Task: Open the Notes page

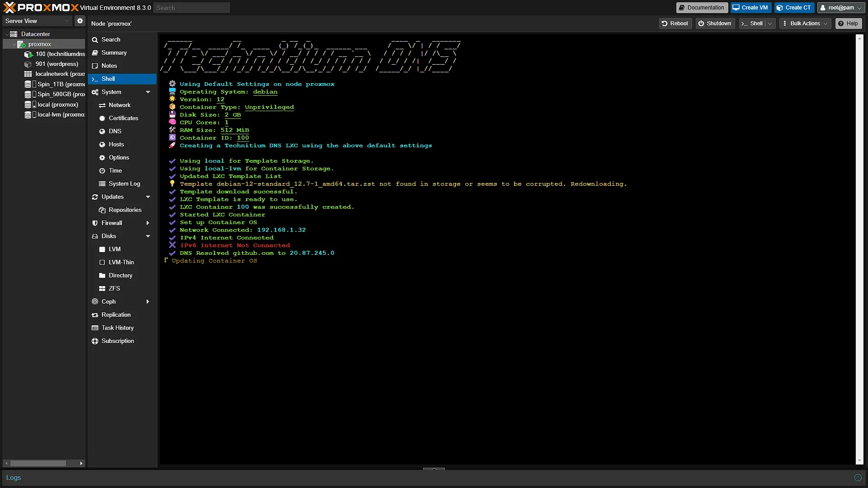Action: point(122,66)
